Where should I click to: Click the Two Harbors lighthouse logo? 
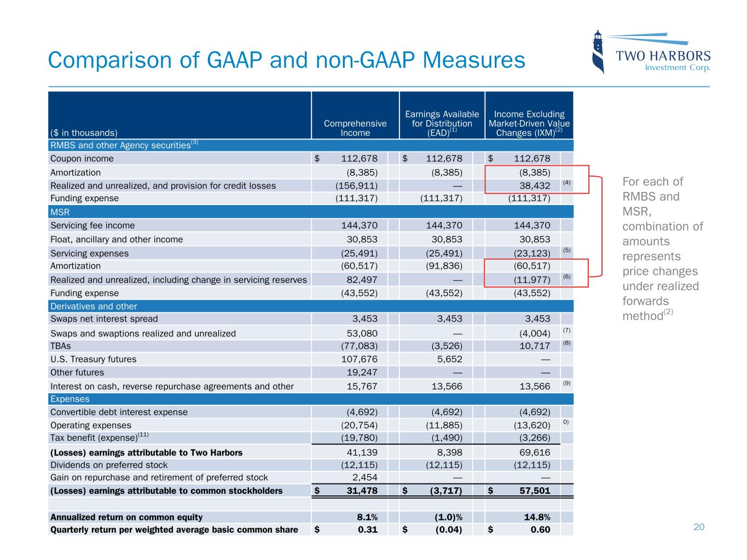point(651,52)
